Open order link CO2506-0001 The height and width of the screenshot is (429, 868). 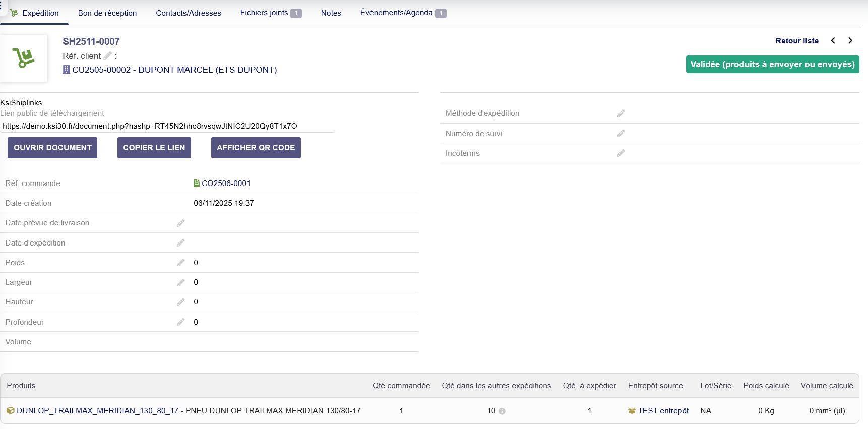click(x=226, y=183)
